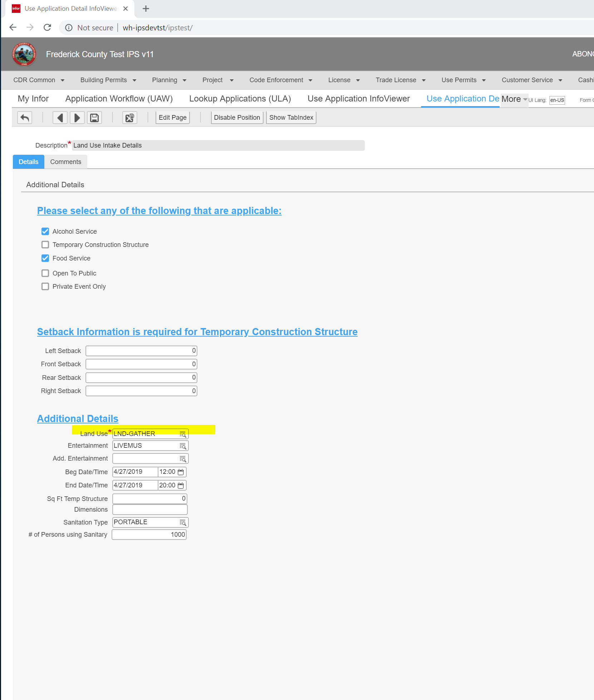
Task: Check Open To Public checkbox
Action: point(45,273)
